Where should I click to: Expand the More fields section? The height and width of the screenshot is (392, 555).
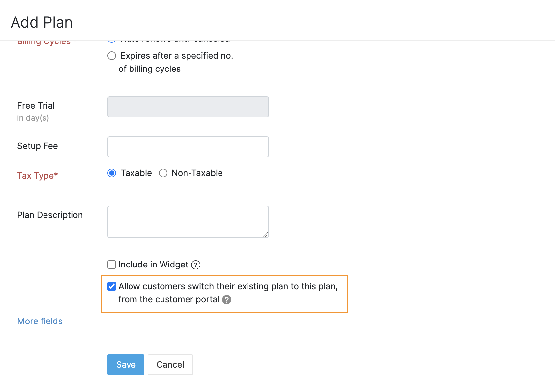point(40,321)
